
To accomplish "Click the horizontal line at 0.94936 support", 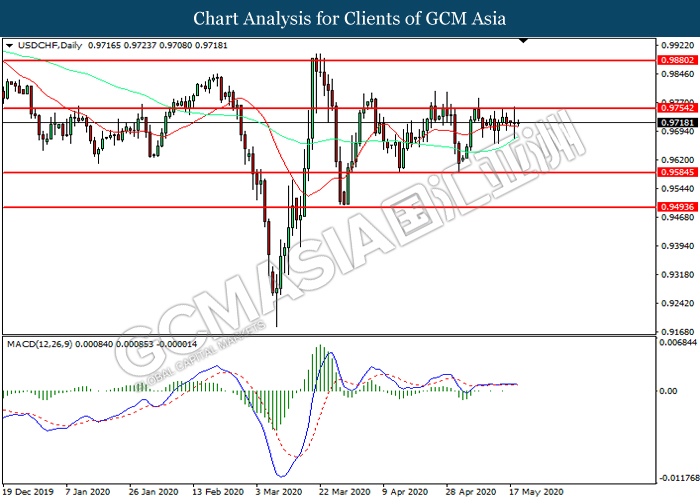I will [x=329, y=207].
